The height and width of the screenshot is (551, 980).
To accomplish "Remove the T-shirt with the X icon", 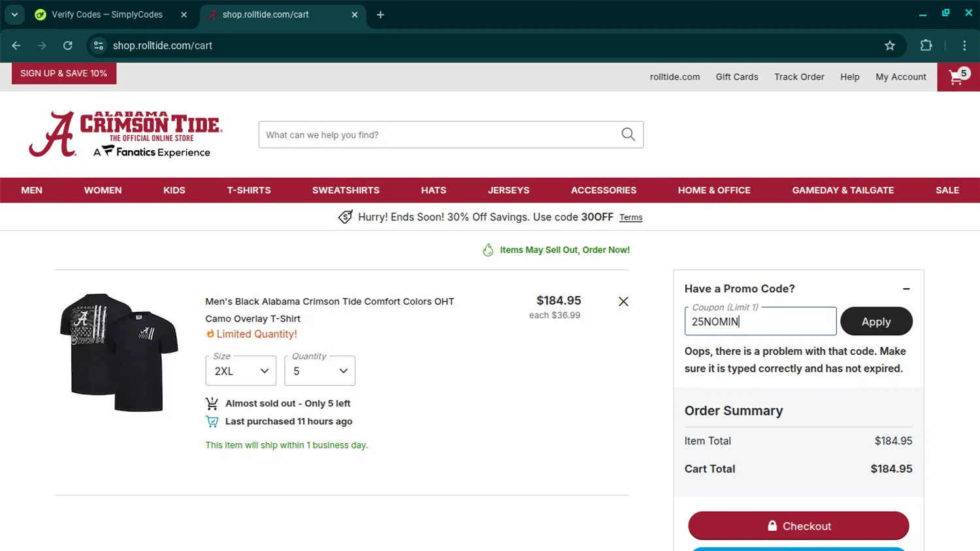I will pyautogui.click(x=623, y=301).
